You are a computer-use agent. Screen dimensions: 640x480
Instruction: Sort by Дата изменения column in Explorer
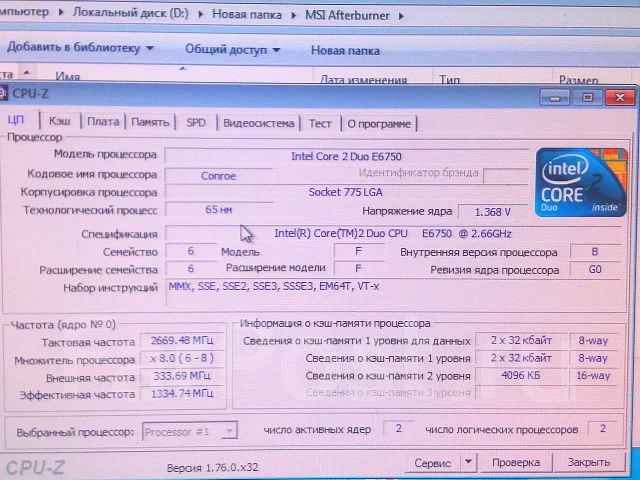363,79
